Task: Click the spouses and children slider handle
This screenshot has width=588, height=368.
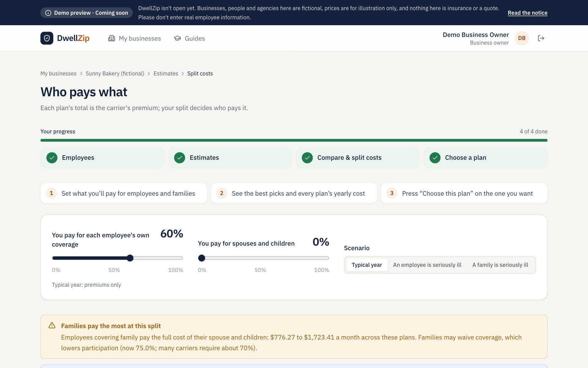Action: tap(202, 258)
